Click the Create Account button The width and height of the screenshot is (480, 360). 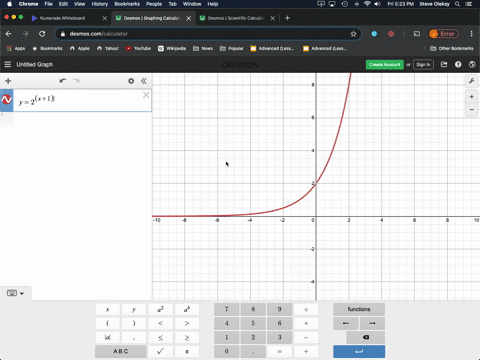point(385,65)
